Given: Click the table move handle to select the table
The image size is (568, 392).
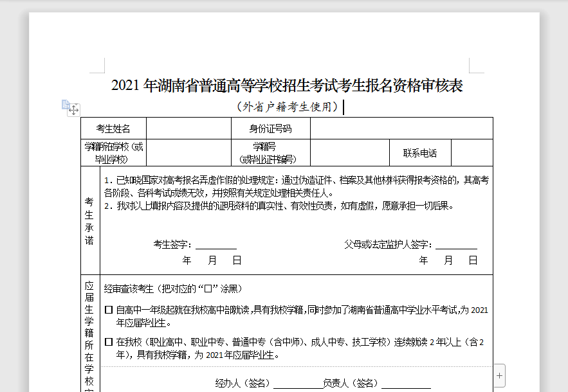Looking at the screenshot, I should coord(73,110).
